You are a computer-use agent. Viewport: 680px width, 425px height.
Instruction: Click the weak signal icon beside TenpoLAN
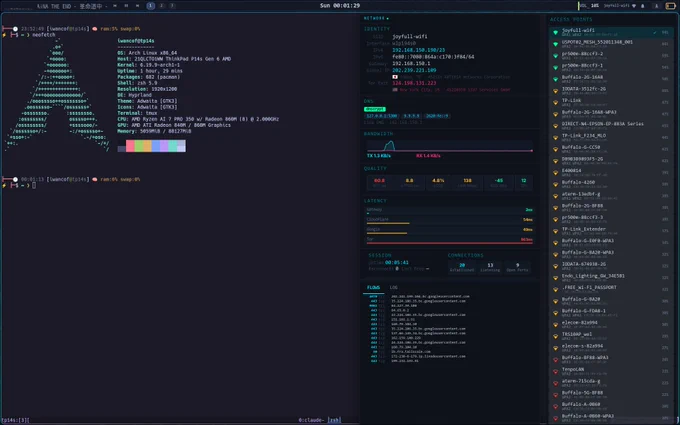click(x=555, y=372)
